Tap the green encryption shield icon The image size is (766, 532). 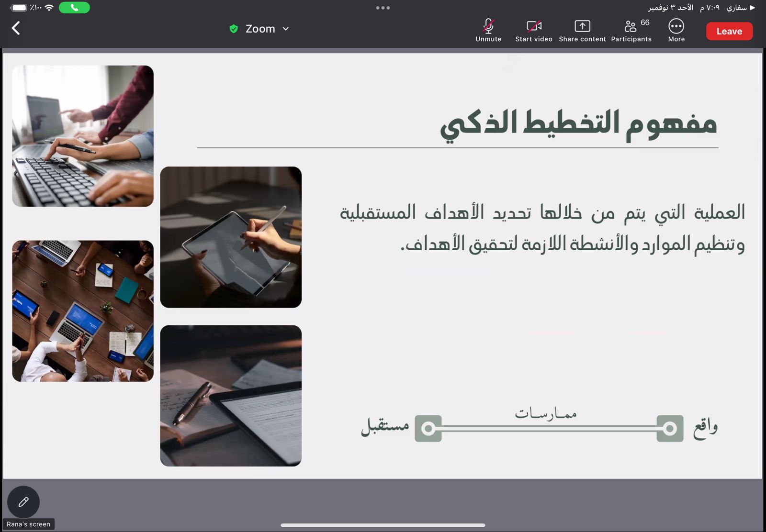click(234, 29)
